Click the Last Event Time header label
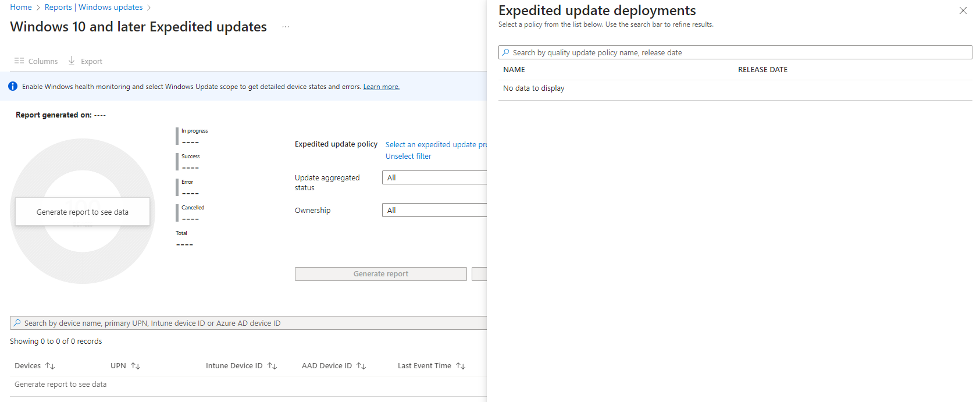The width and height of the screenshot is (980, 402). click(425, 366)
